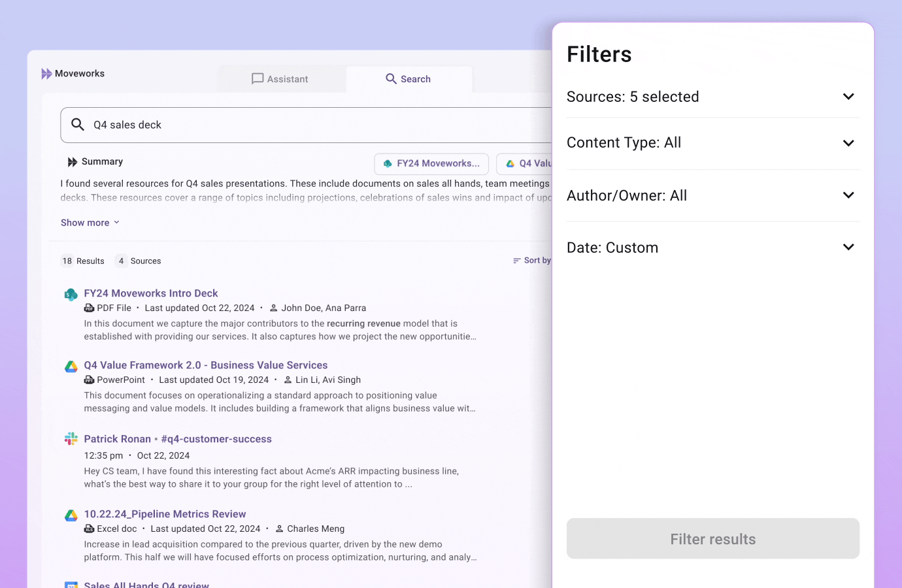Open FY24 Moveworks Intro Deck link
Viewport: 902px width, 588px height.
[151, 293]
